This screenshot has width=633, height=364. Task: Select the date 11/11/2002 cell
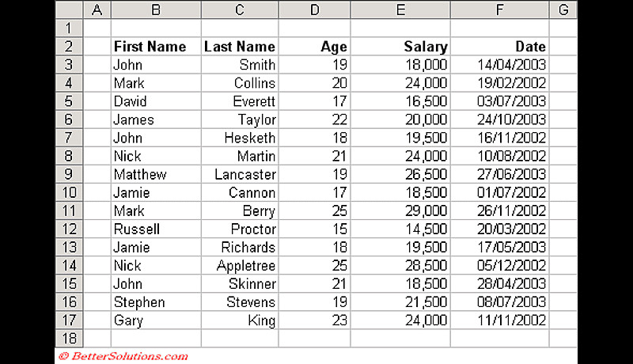(x=512, y=320)
